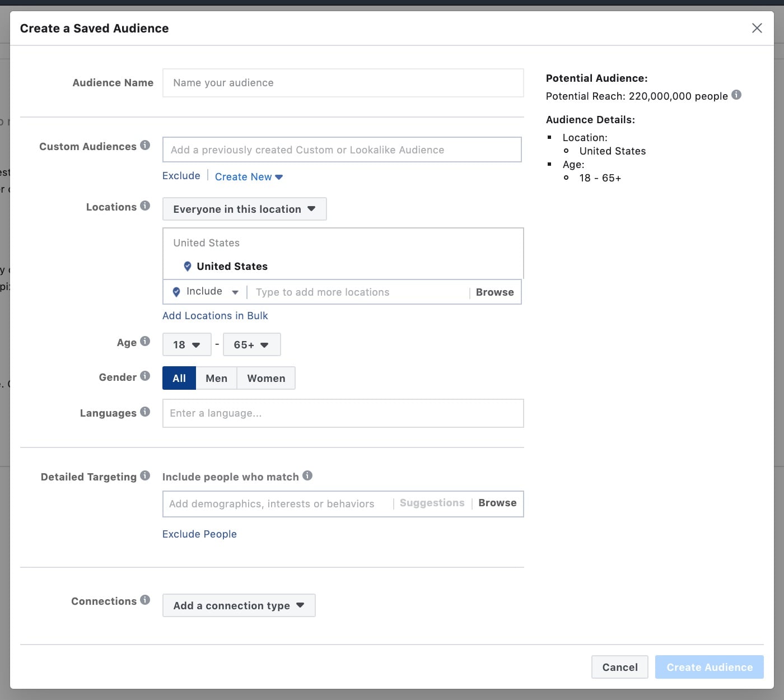
Task: Click the Age info icon
Action: 145,342
